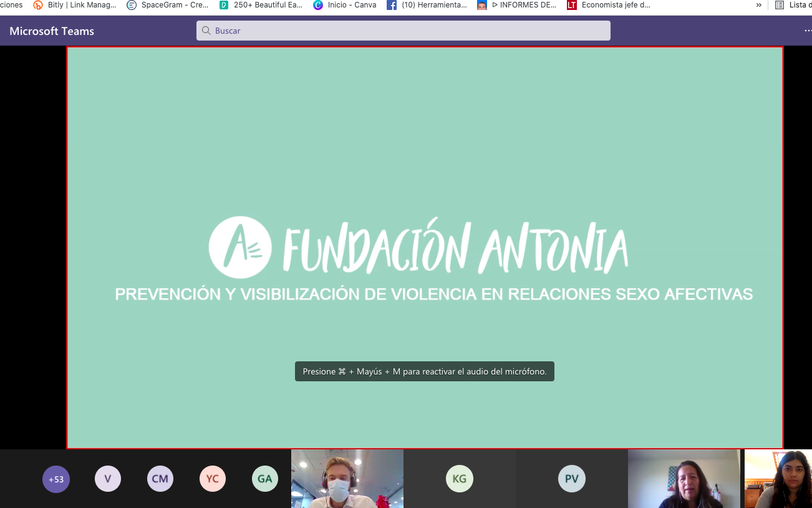Select participant avatar CM
Screen dimensions: 812x508
point(160,479)
